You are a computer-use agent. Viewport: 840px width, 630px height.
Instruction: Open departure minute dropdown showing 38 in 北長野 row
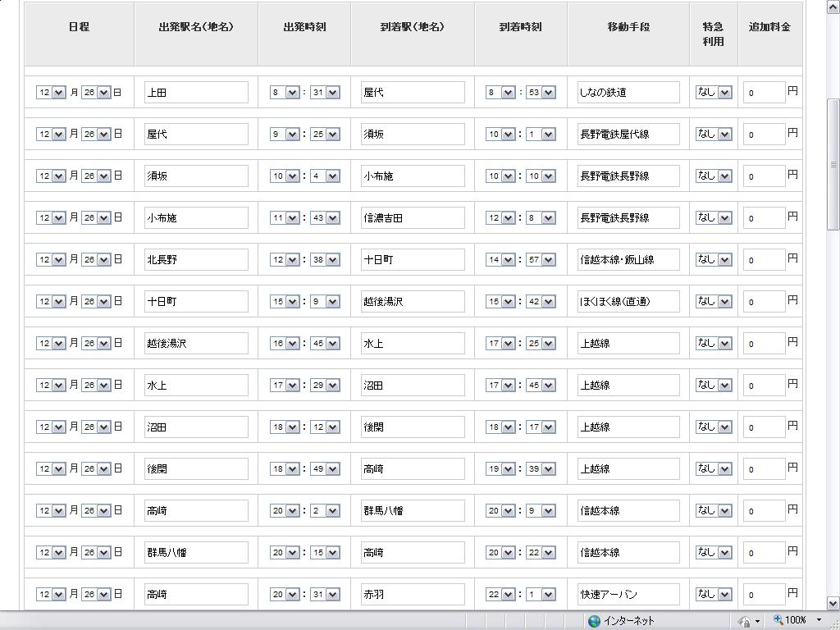click(325, 259)
